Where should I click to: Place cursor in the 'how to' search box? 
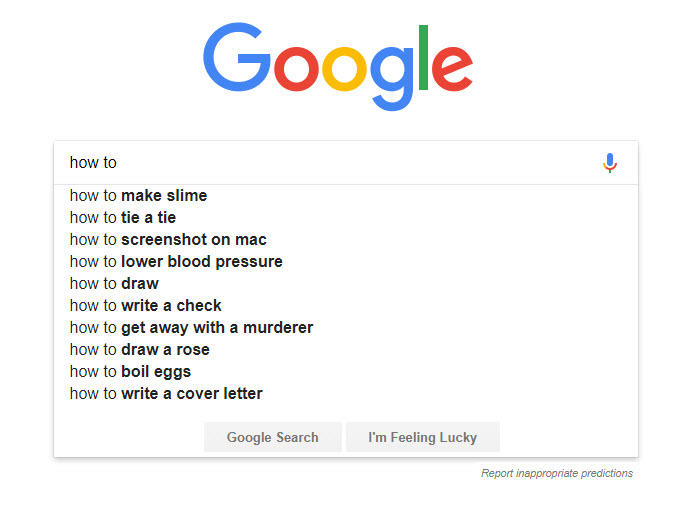pos(330,162)
